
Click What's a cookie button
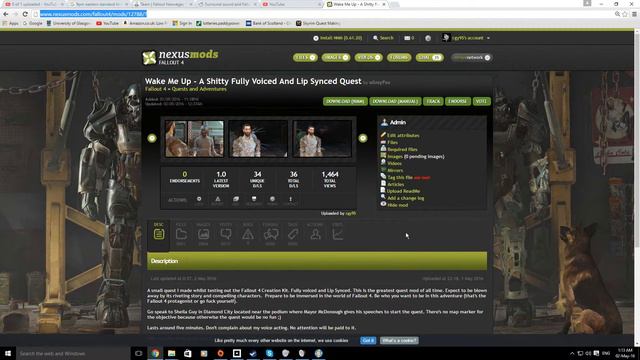399,340
